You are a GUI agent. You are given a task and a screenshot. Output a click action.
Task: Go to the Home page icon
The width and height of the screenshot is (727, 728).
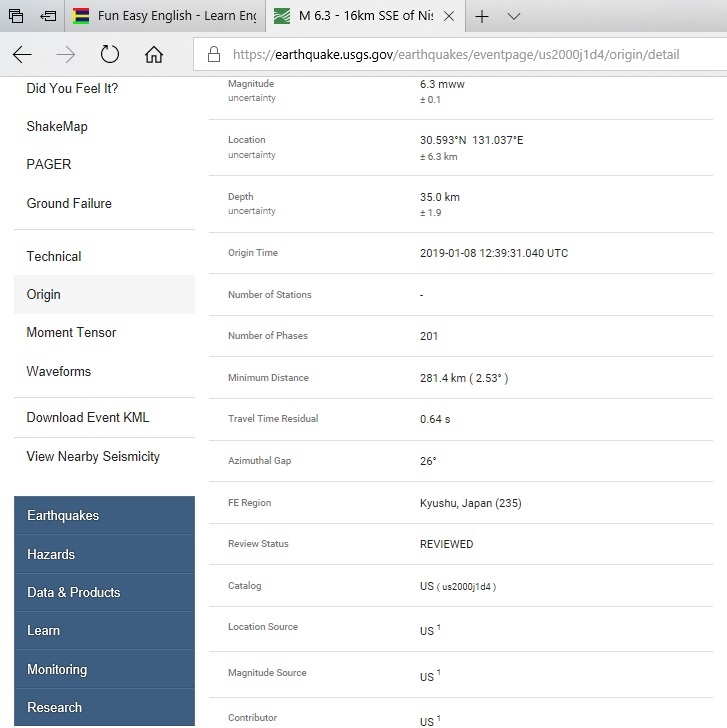153,55
